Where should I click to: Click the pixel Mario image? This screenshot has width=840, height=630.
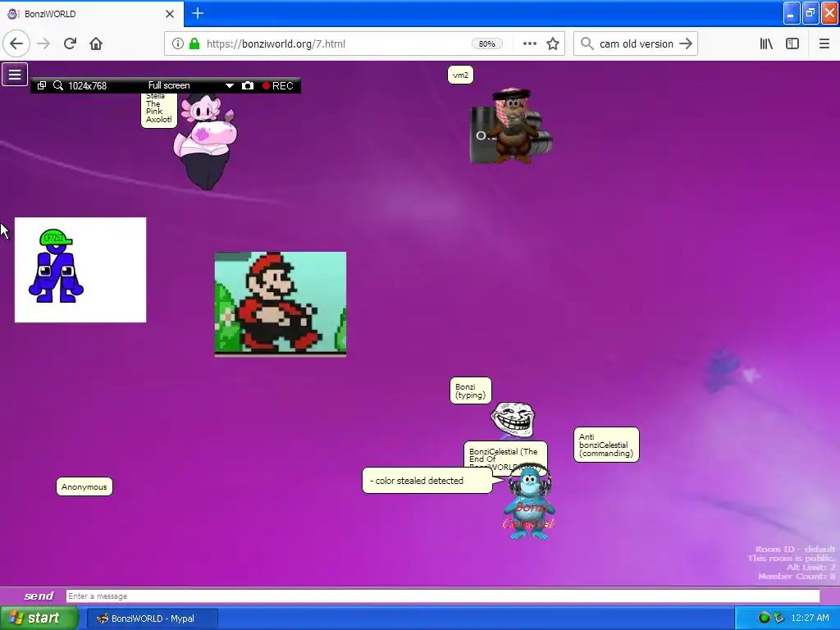281,304
